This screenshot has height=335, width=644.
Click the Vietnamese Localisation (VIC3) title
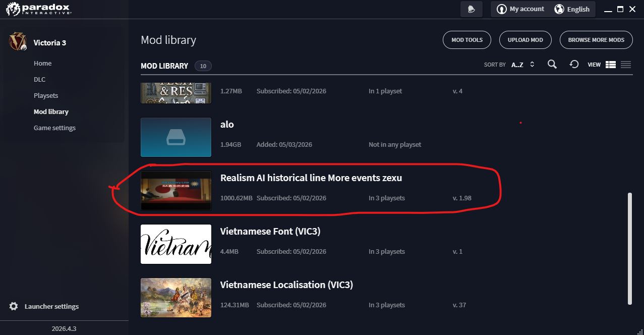pyautogui.click(x=286, y=285)
